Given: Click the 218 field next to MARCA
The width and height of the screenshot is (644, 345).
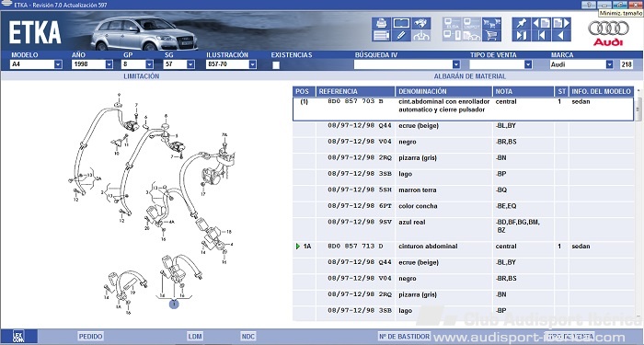Looking at the screenshot, I should [627, 64].
